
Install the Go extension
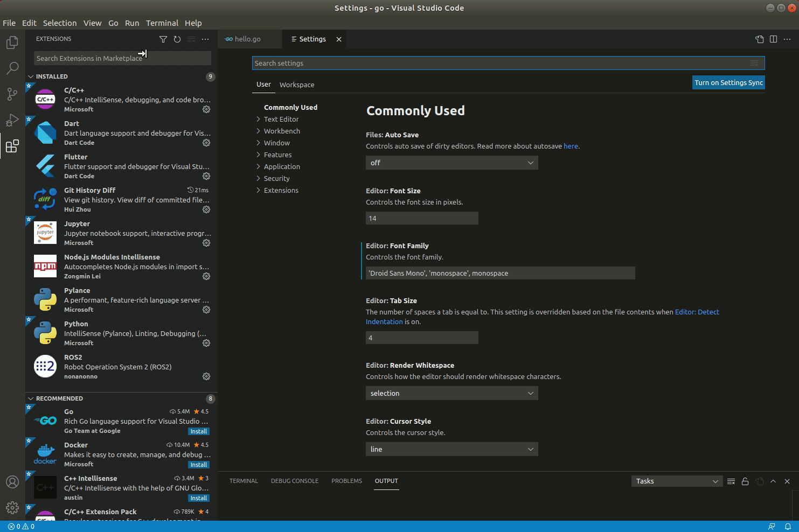pyautogui.click(x=199, y=431)
